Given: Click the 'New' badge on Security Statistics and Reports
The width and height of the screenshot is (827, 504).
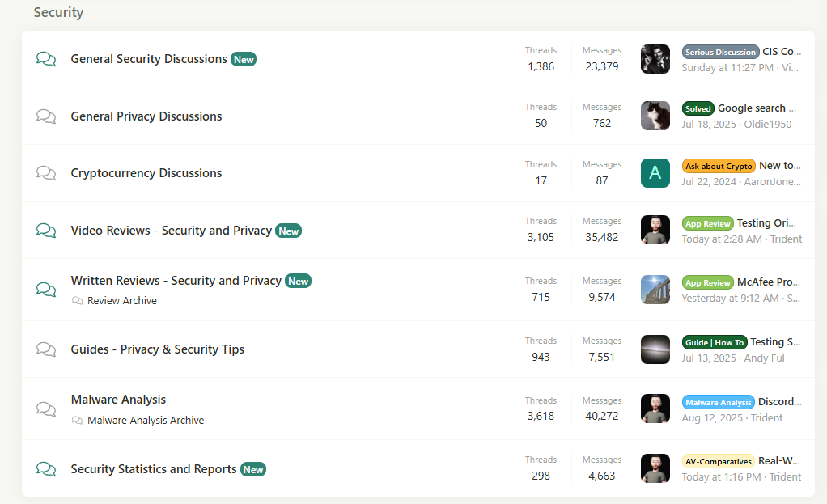Looking at the screenshot, I should (253, 470).
